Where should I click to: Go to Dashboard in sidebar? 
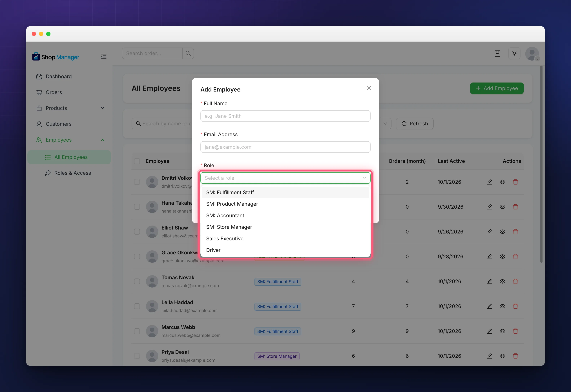click(x=70, y=77)
